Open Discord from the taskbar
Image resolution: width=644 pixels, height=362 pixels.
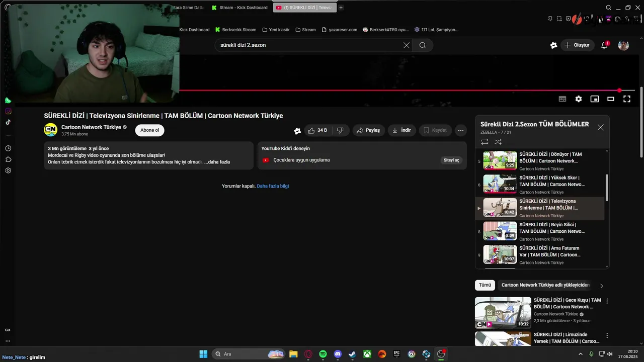tap(338, 354)
